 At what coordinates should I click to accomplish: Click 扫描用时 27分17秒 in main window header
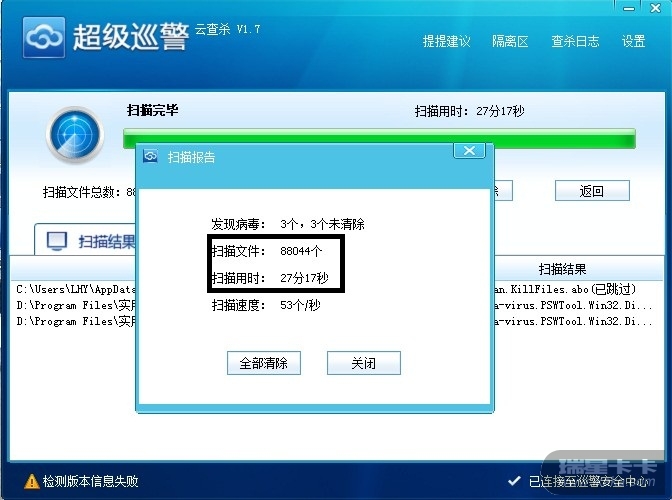[469, 111]
